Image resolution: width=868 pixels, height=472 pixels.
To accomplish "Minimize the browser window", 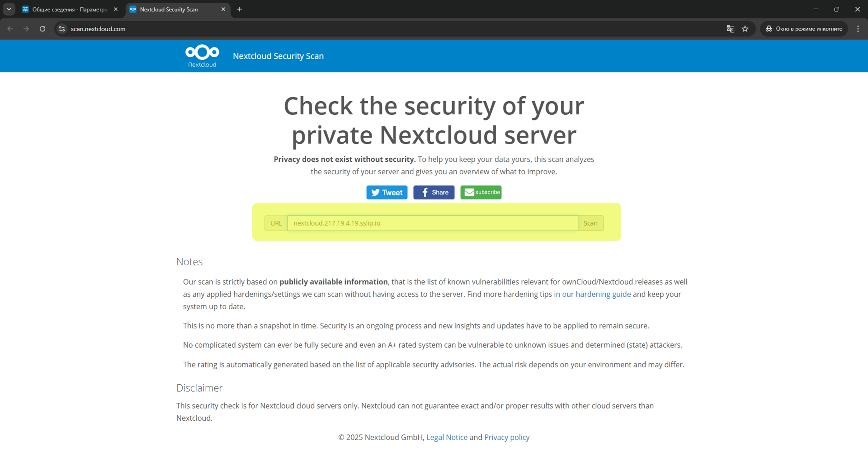I will click(x=816, y=9).
